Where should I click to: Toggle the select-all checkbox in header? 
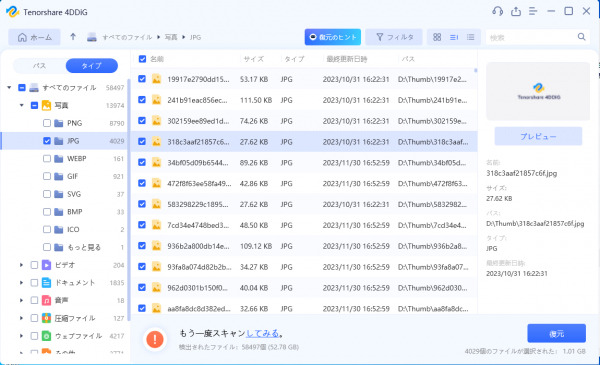click(x=142, y=59)
